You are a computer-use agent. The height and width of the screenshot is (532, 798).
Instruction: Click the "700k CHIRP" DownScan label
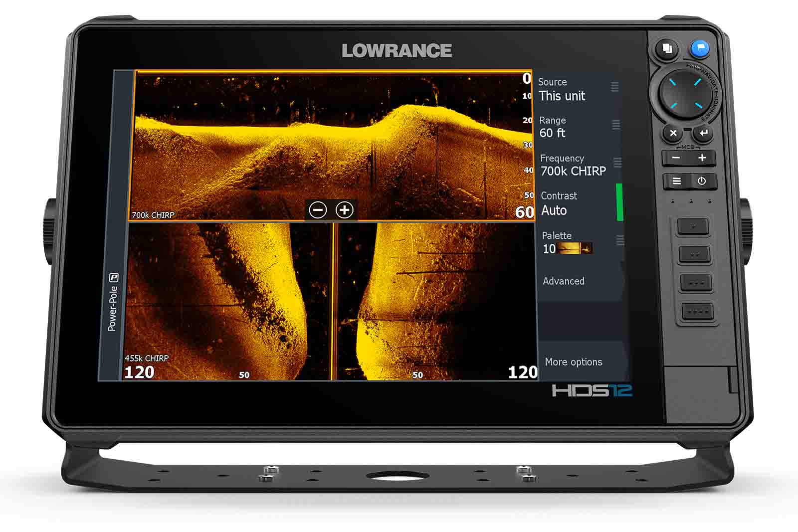coord(153,215)
